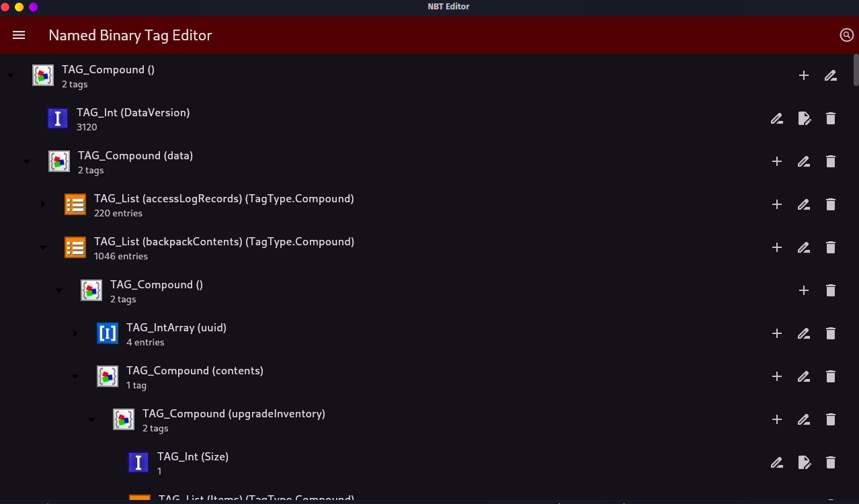Delete the DataVersion tag
This screenshot has height=504, width=859.
(831, 118)
